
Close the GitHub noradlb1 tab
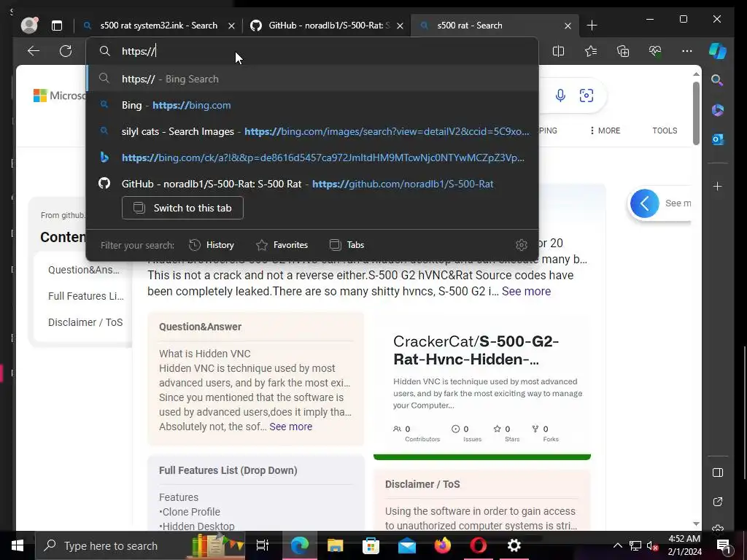click(400, 26)
